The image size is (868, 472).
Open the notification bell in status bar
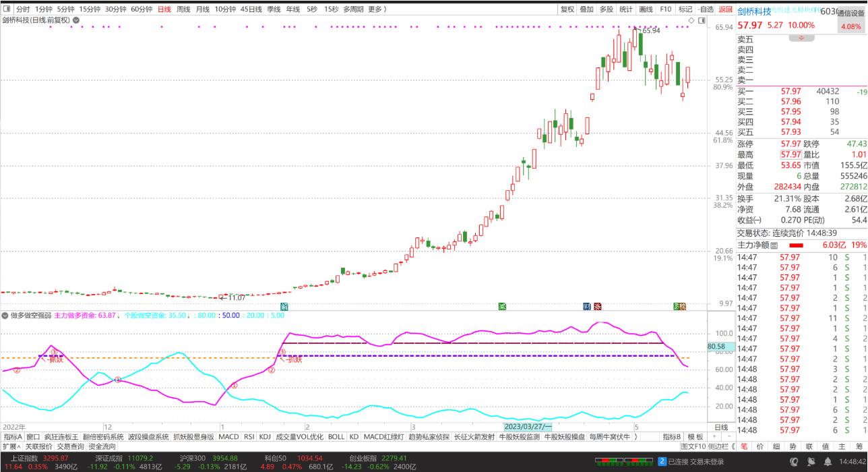coord(828,461)
